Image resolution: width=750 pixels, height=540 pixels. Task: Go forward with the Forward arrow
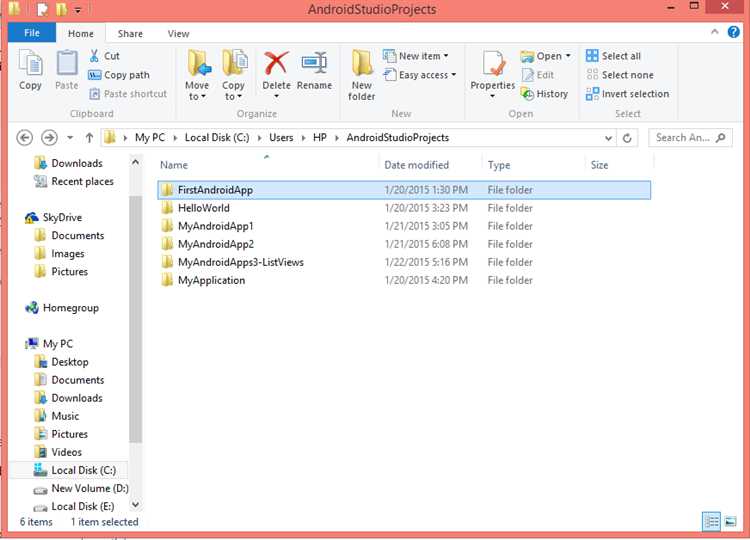[x=49, y=138]
